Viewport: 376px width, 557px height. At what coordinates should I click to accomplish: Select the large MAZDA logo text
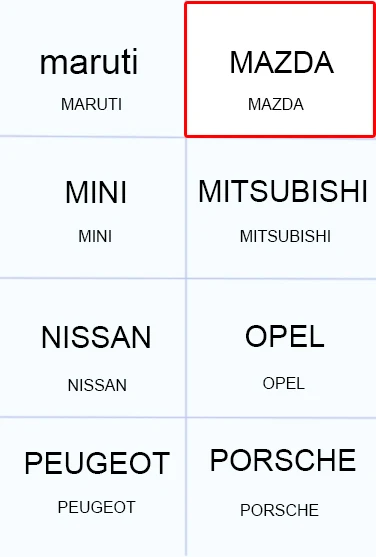coord(281,63)
